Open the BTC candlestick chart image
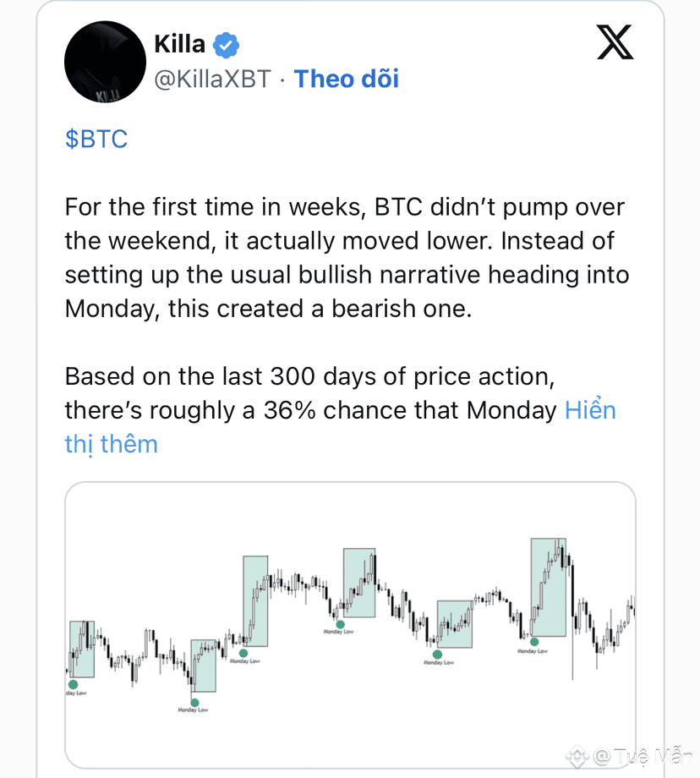 [x=350, y=624]
